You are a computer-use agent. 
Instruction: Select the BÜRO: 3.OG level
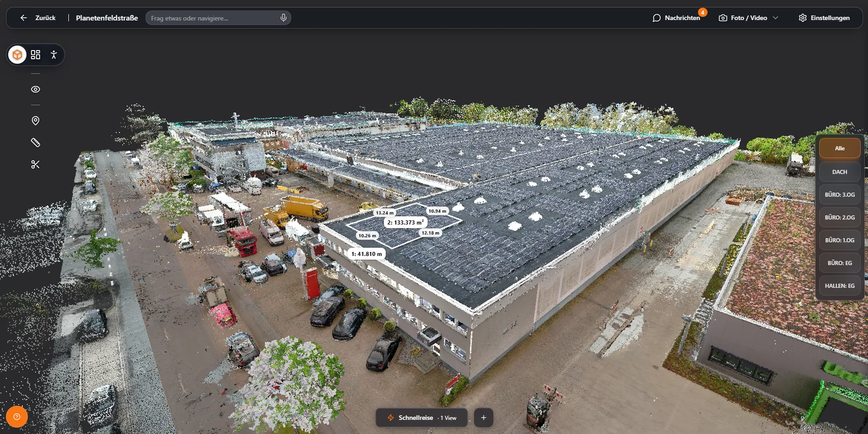tap(840, 195)
